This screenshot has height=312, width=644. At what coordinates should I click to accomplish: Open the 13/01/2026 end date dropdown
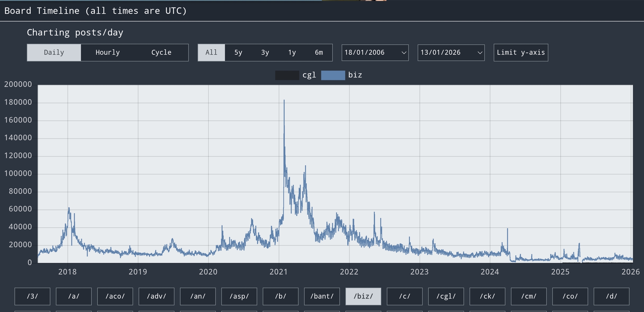pyautogui.click(x=451, y=52)
